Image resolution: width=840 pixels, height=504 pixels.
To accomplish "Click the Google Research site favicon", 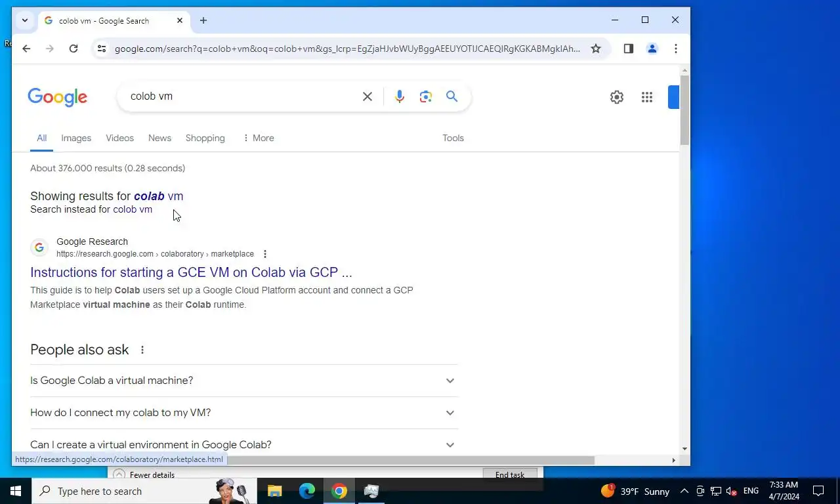I will point(39,247).
